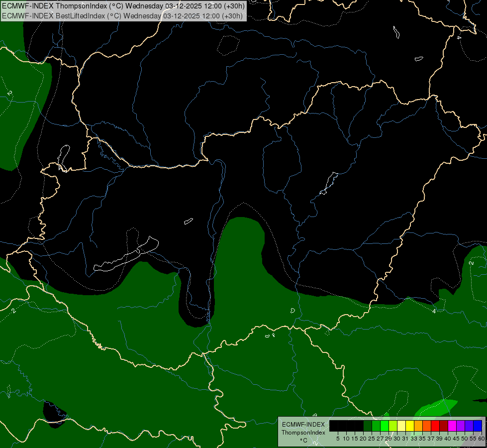Click the dark green 20–25 legend swatch
Image resolution: width=487 pixels, height=448 pixels.
(x=368, y=426)
